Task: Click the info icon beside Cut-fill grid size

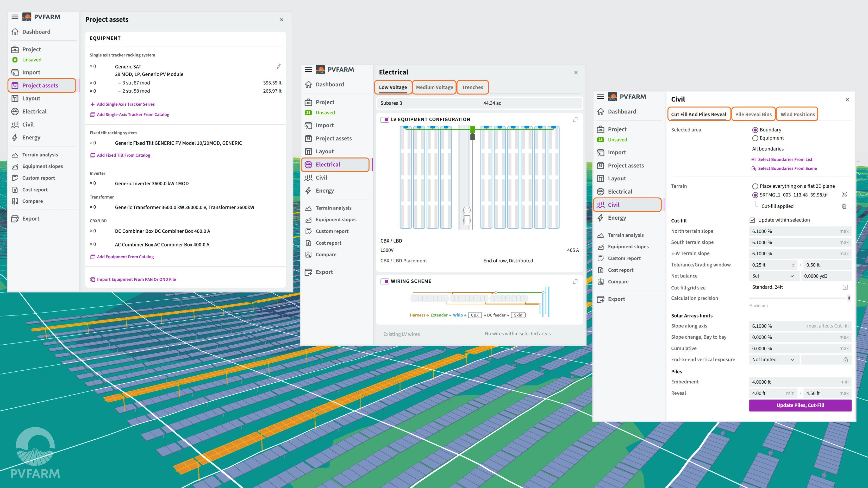Action: tap(845, 287)
